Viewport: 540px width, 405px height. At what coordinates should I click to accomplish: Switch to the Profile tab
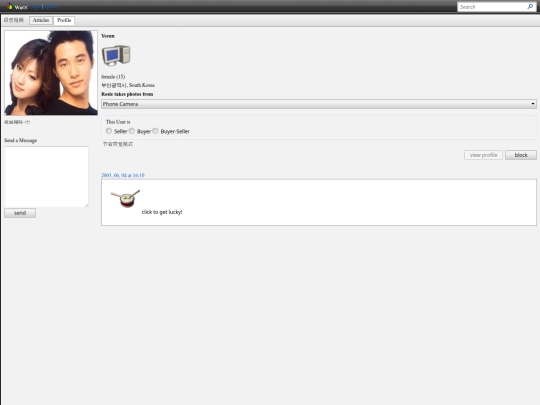coord(64,20)
